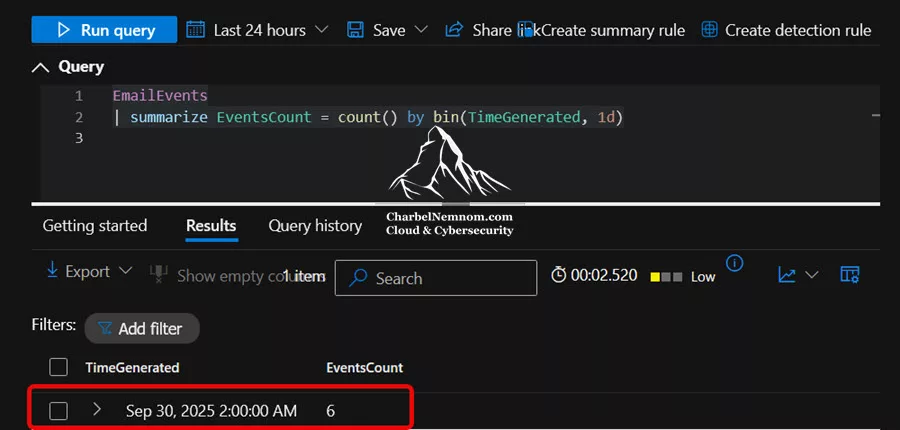
Task: Click the EmailEvents table name in query editor
Action: 160,95
